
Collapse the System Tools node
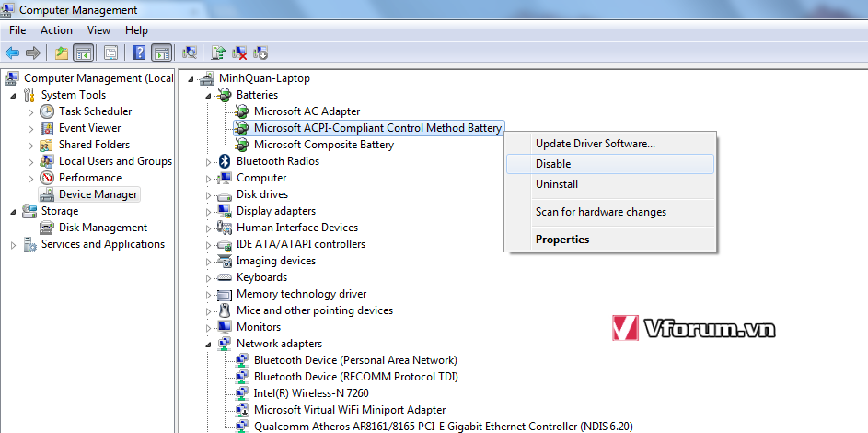(13, 95)
